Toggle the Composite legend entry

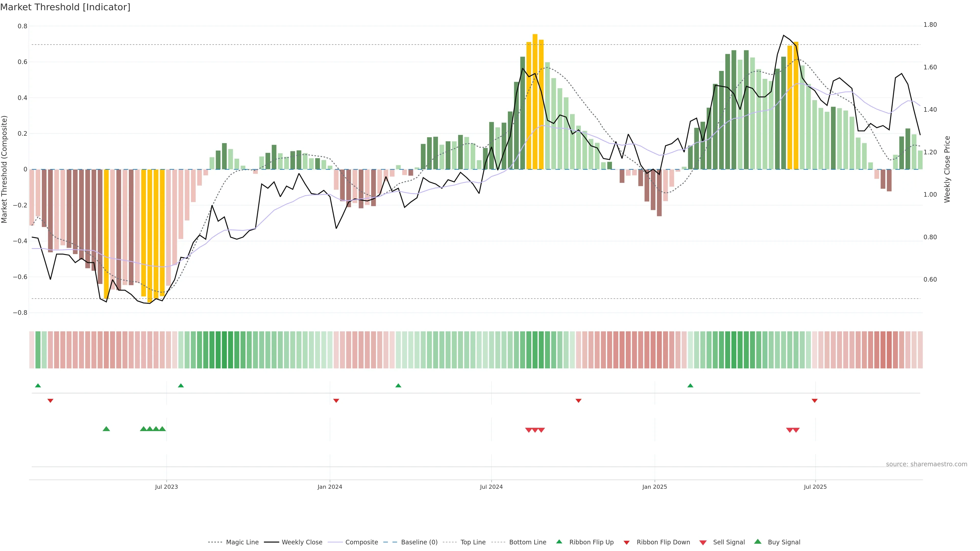(361, 542)
